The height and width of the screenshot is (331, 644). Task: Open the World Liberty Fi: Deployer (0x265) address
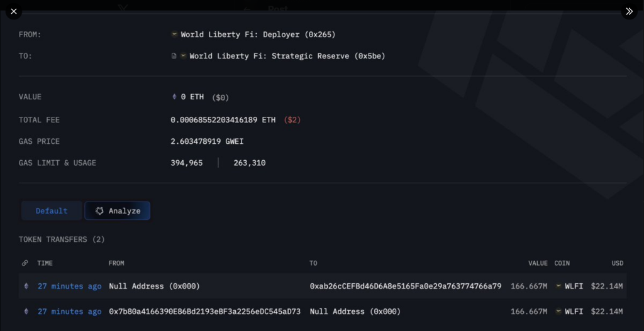(x=258, y=35)
